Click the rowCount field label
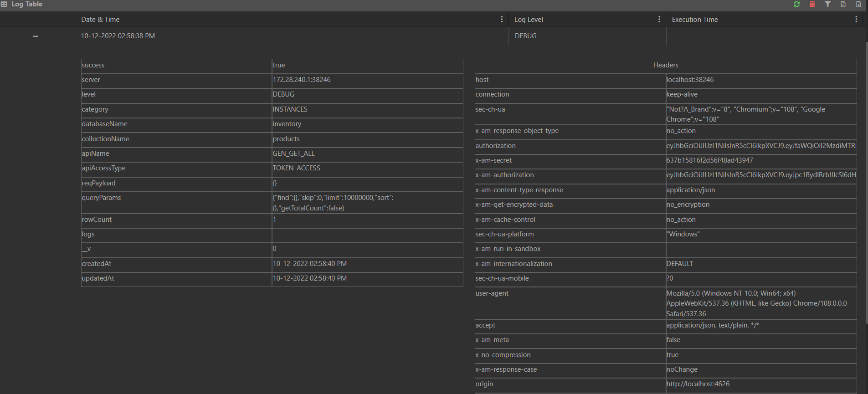868x394 pixels. (x=97, y=220)
